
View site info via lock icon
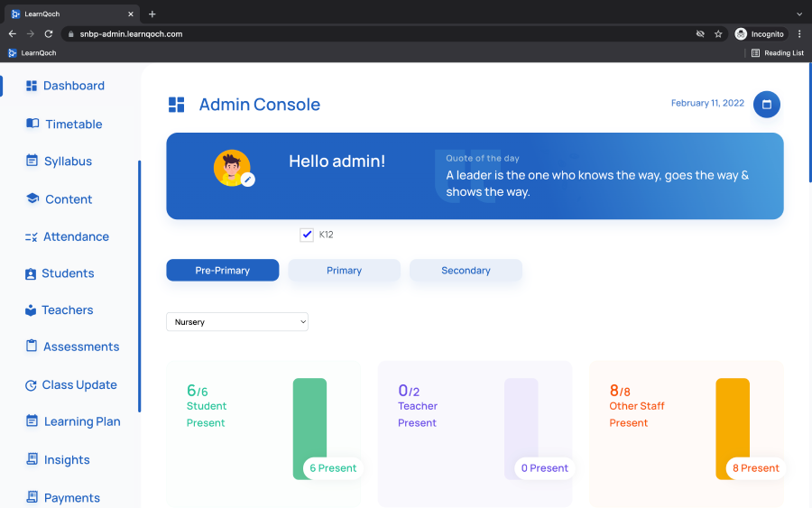71,34
